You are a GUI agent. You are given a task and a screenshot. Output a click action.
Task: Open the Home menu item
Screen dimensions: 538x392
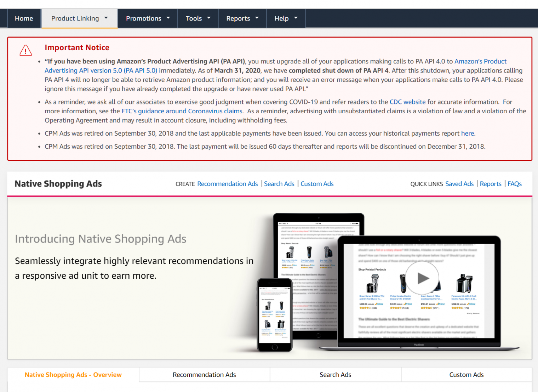tap(24, 18)
